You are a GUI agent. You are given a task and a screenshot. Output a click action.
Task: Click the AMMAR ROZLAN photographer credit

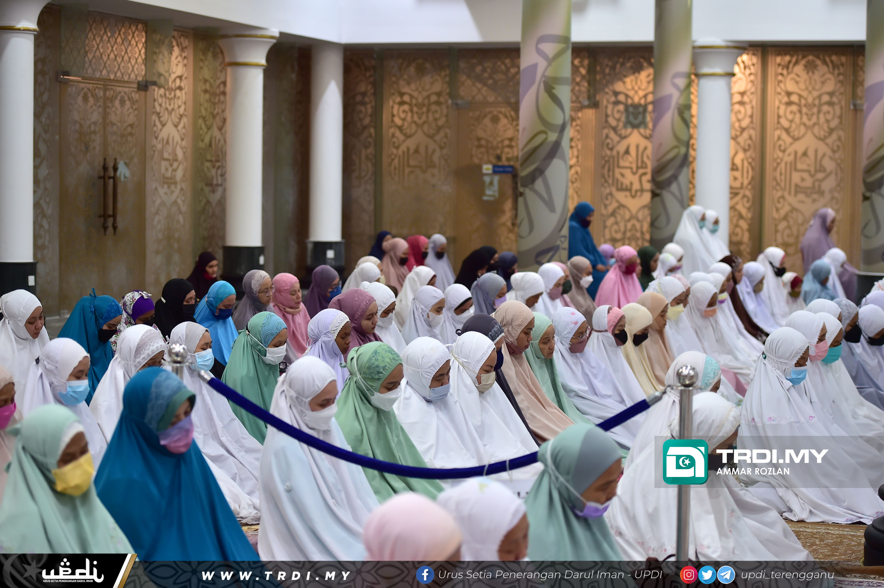(753, 471)
